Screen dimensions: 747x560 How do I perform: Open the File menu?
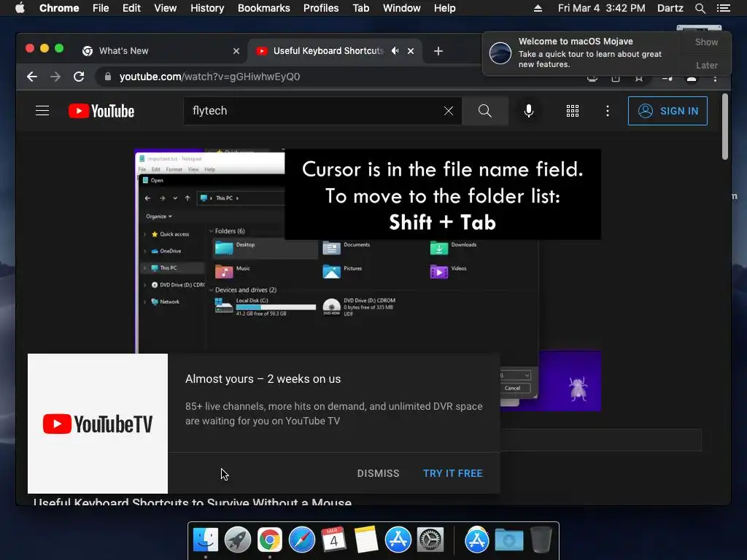(101, 8)
